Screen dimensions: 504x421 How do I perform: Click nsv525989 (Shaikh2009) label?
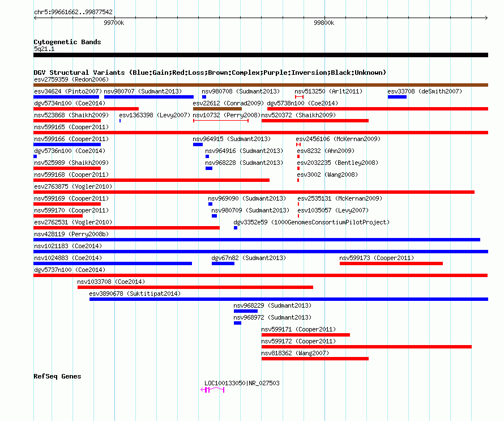[x=71, y=163]
